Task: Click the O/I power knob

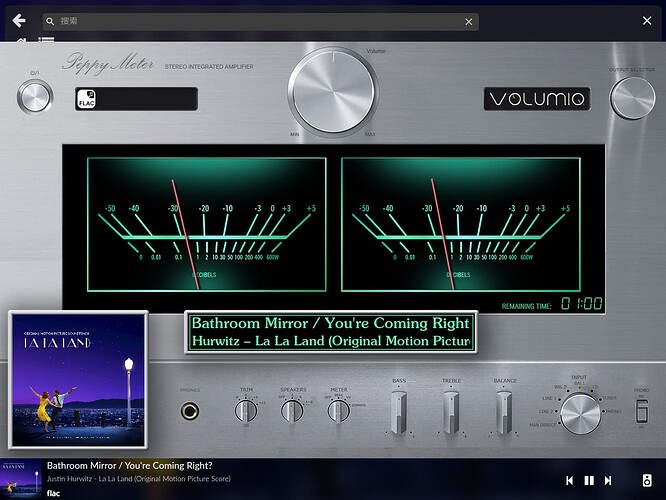Action: point(35,97)
